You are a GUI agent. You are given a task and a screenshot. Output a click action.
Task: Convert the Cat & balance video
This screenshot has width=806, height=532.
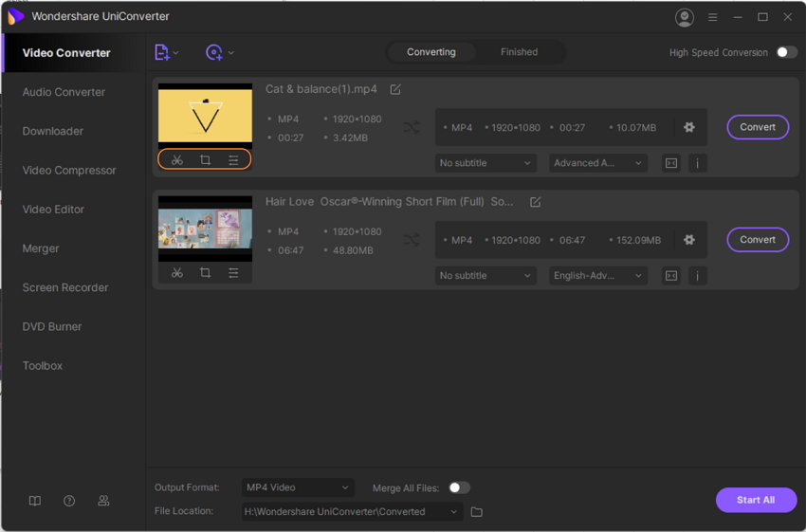(x=758, y=127)
